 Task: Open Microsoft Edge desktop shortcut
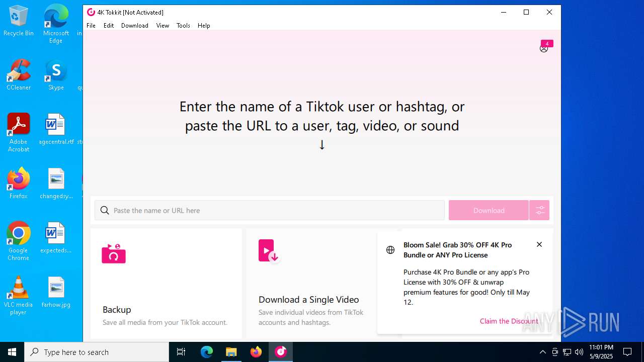(x=56, y=24)
